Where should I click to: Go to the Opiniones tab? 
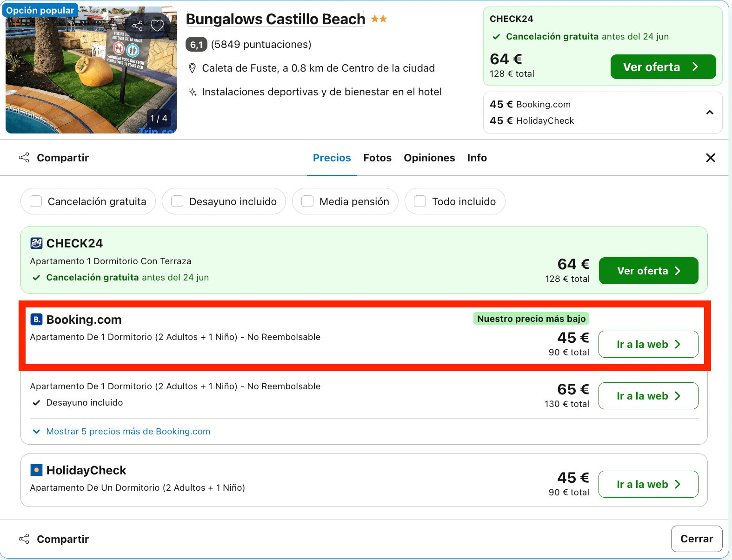pyautogui.click(x=429, y=158)
